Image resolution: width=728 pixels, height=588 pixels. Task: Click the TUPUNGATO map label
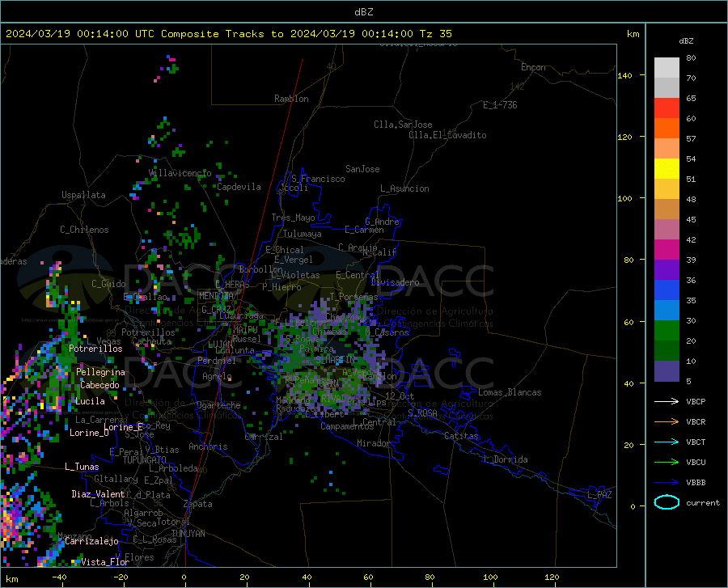coord(145,460)
